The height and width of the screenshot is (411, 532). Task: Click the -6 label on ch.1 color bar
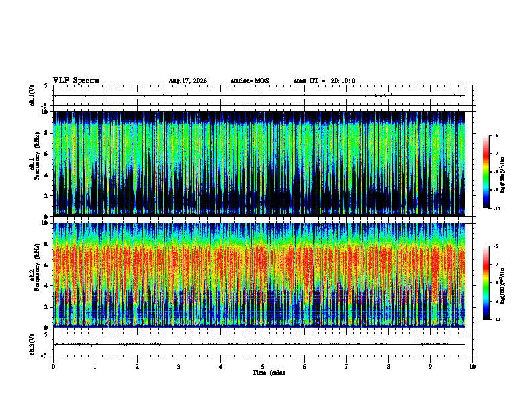tap(496, 135)
